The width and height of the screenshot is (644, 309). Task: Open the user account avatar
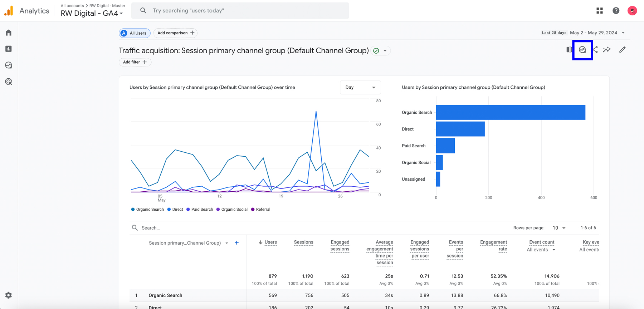tap(632, 11)
